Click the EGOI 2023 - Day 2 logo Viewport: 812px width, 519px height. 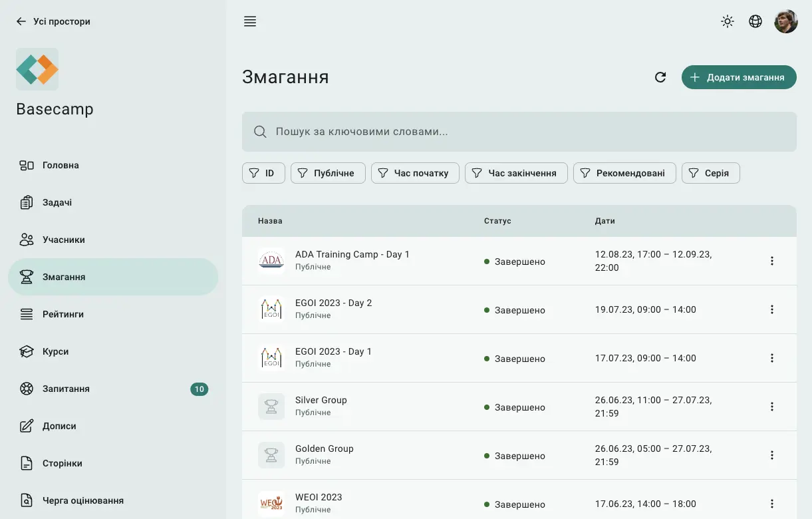[x=271, y=309]
